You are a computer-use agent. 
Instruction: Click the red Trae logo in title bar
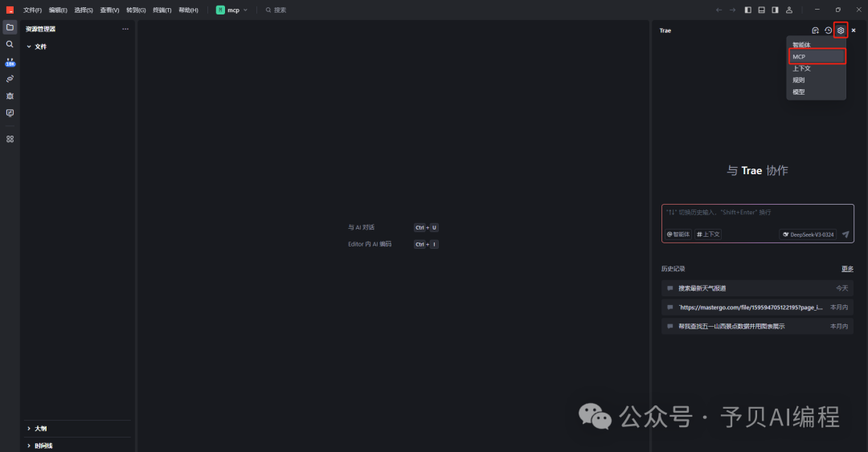click(10, 10)
